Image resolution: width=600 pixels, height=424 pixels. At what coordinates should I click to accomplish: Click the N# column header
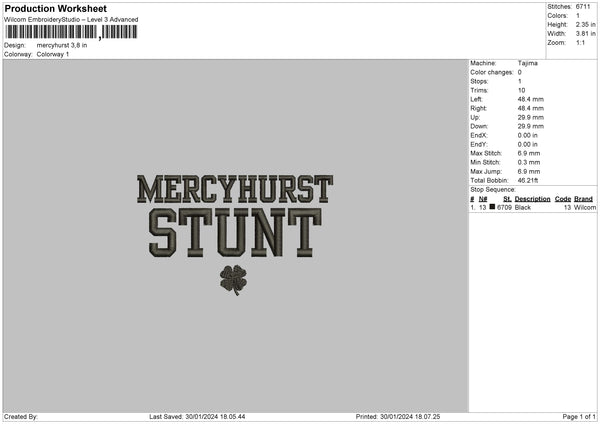pyautogui.click(x=483, y=199)
